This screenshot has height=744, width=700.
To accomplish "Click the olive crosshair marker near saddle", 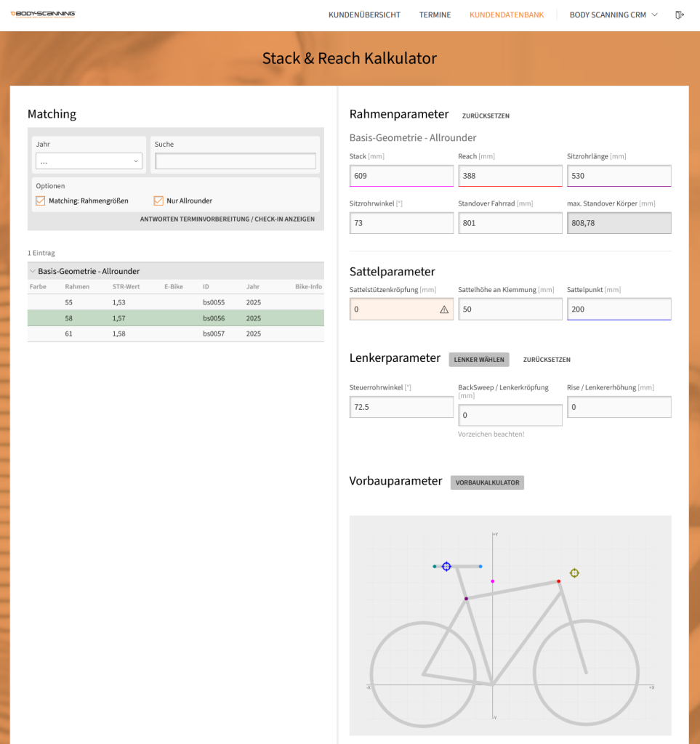I will [574, 573].
